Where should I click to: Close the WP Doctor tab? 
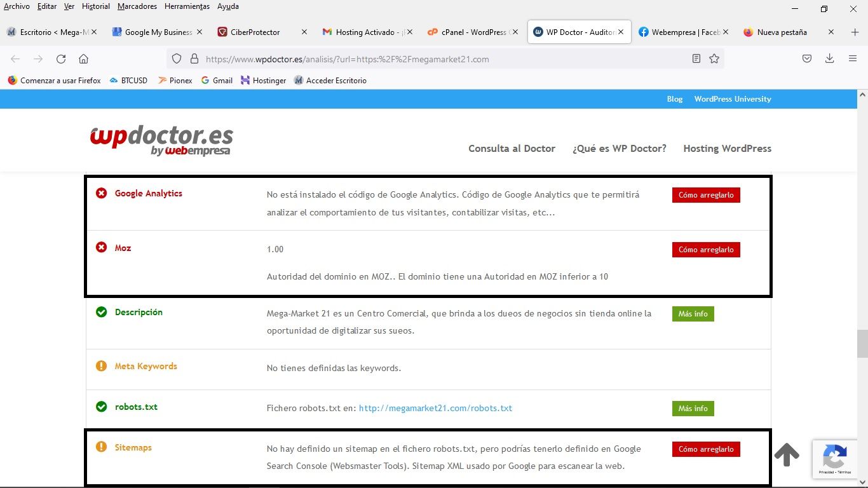pyautogui.click(x=621, y=32)
